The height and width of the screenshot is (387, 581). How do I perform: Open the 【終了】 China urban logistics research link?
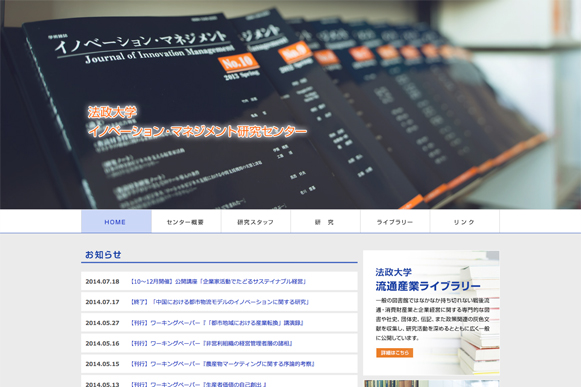220,302
